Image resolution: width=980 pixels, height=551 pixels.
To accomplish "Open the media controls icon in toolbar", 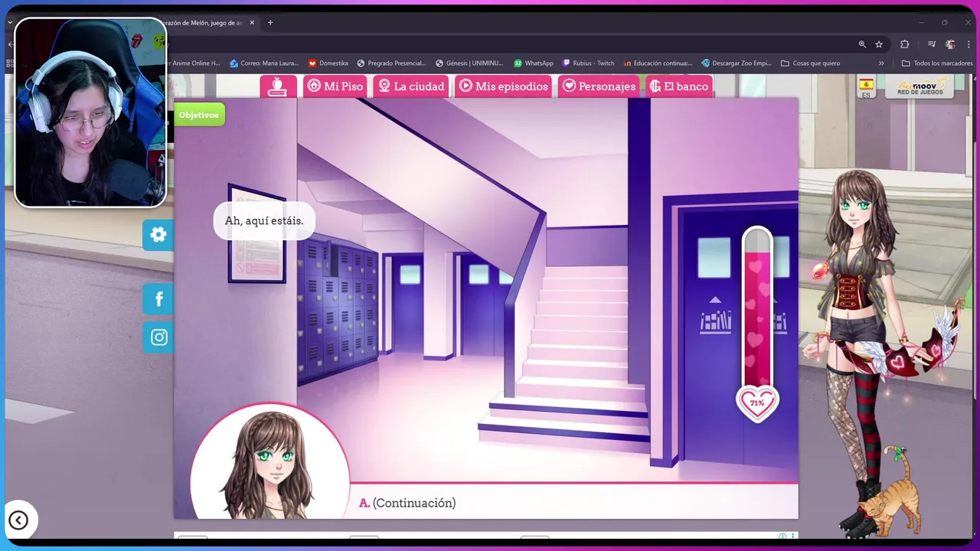I will click(x=932, y=44).
